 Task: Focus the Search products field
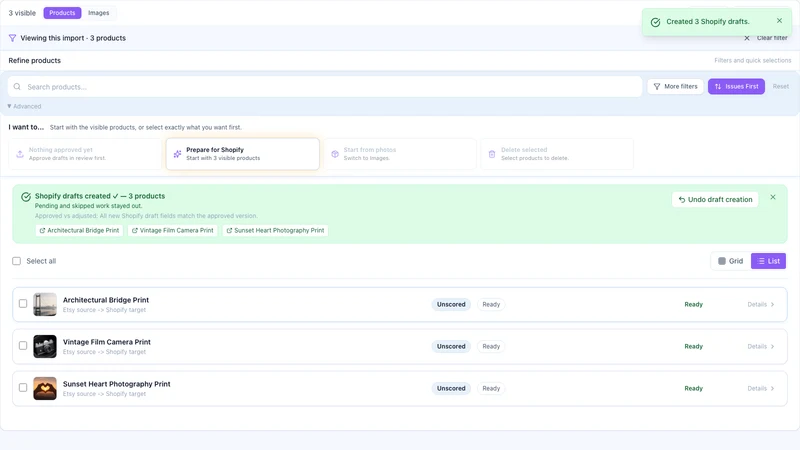click(x=324, y=87)
